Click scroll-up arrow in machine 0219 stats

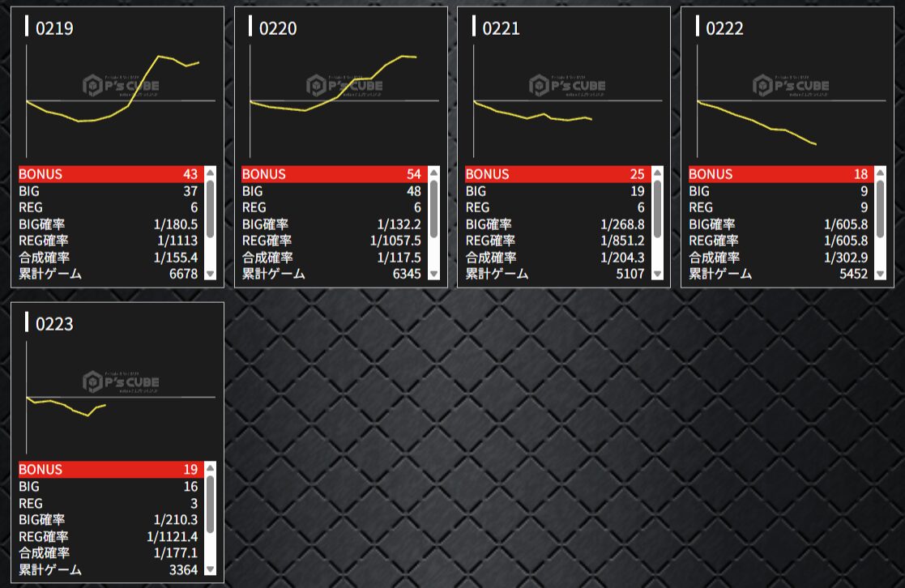[211, 173]
